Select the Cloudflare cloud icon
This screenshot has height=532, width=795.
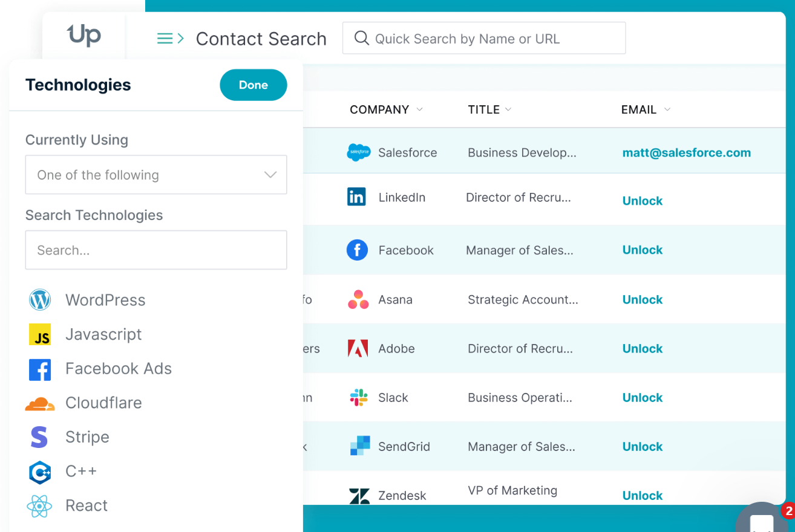tap(40, 403)
